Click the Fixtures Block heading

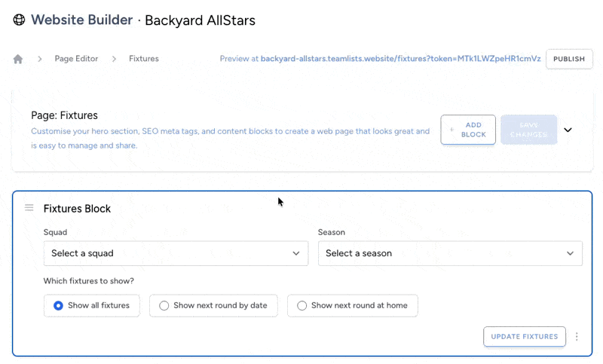point(77,209)
